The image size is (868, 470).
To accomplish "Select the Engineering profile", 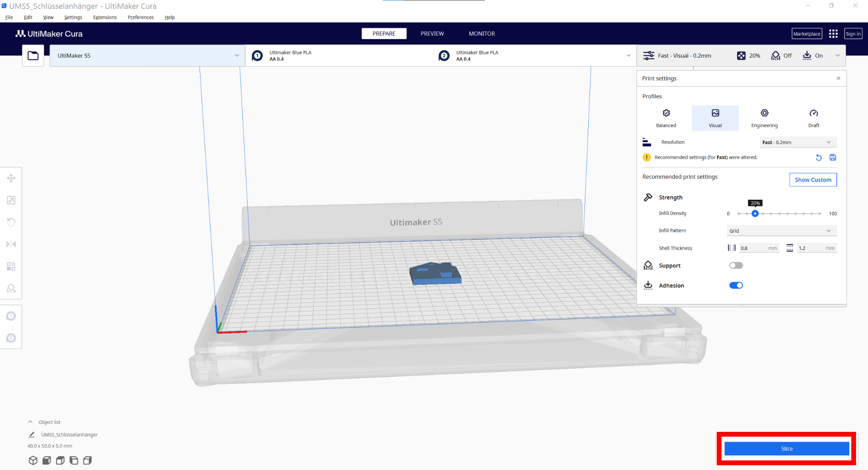I will pyautogui.click(x=764, y=118).
